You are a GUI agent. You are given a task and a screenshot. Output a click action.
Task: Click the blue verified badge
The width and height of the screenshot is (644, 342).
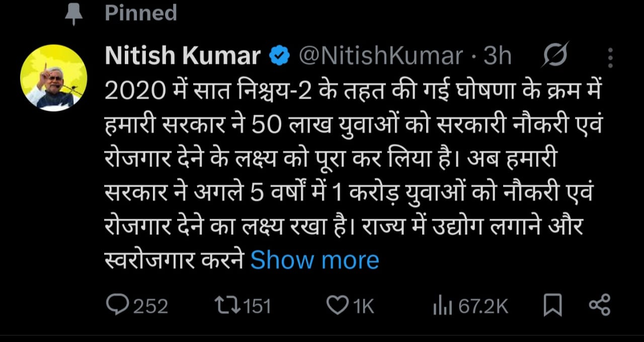click(x=279, y=55)
